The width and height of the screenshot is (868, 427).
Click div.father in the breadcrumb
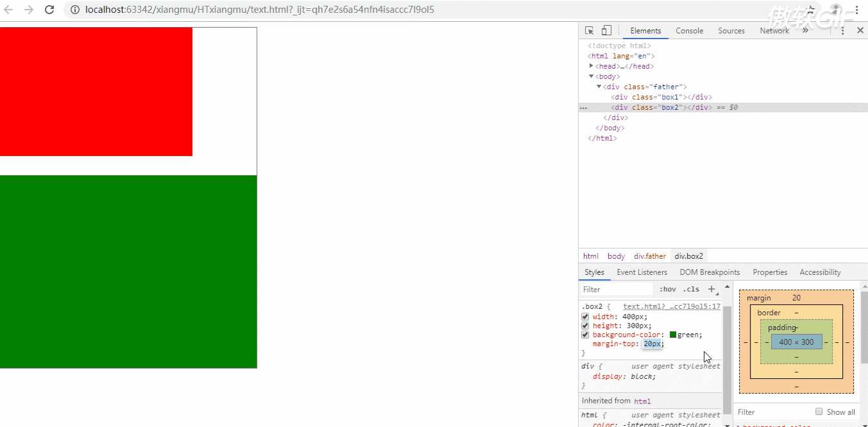[x=650, y=256]
